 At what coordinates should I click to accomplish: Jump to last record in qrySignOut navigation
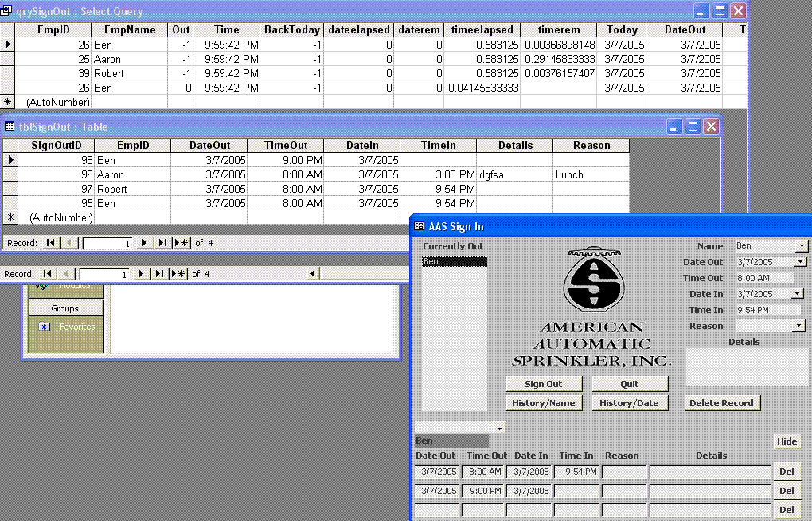(x=159, y=274)
